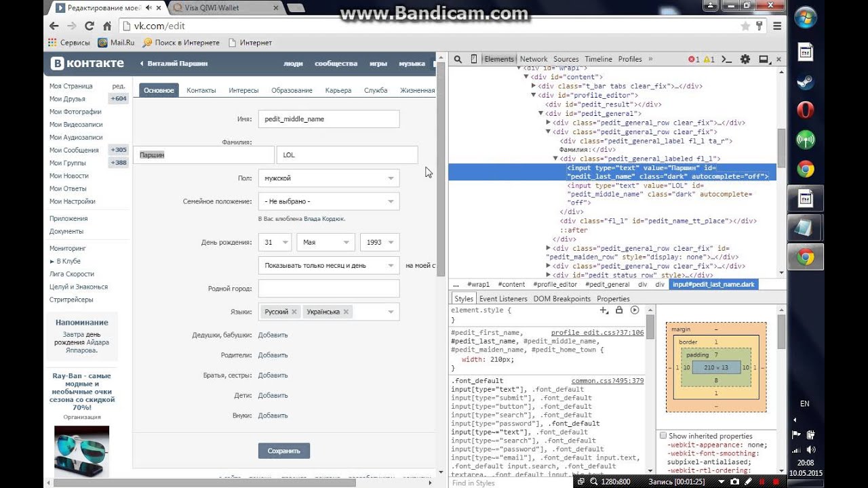
Task: Open the languages dropdown arrow
Action: (x=391, y=312)
